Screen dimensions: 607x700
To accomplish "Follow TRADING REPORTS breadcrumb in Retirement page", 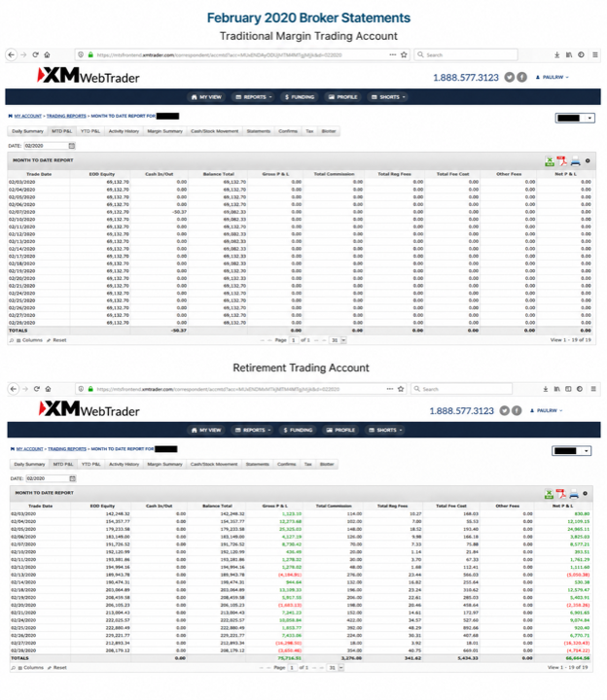I will coord(67,449).
